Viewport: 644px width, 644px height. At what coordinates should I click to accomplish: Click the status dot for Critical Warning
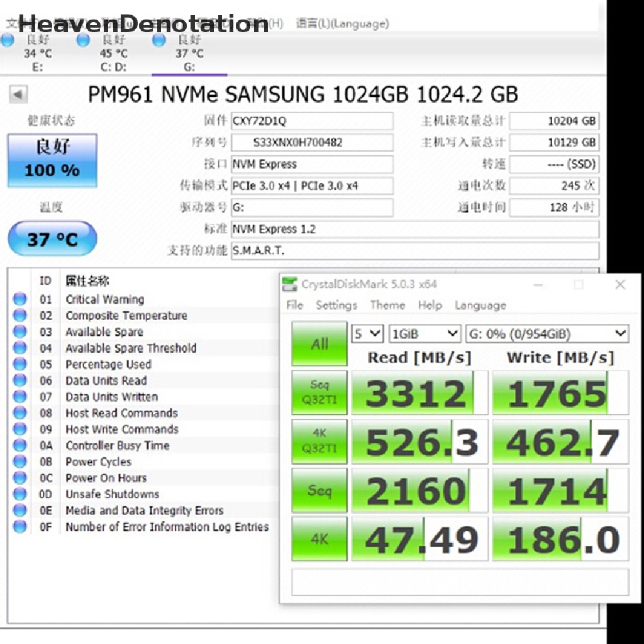[19, 299]
